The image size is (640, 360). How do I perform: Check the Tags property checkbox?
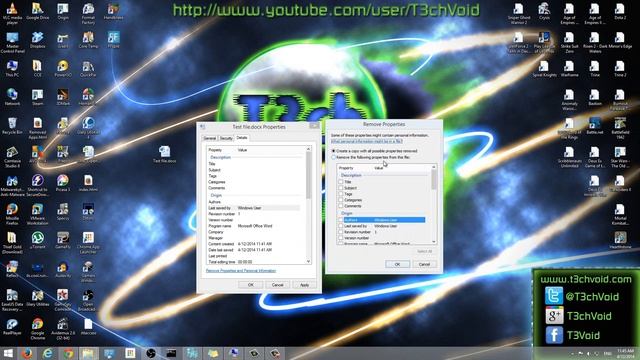(340, 194)
